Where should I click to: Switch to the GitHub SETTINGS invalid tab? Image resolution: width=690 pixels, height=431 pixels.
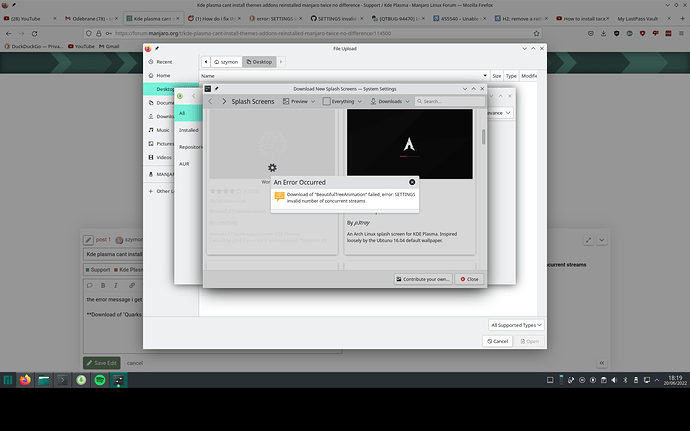(337, 18)
